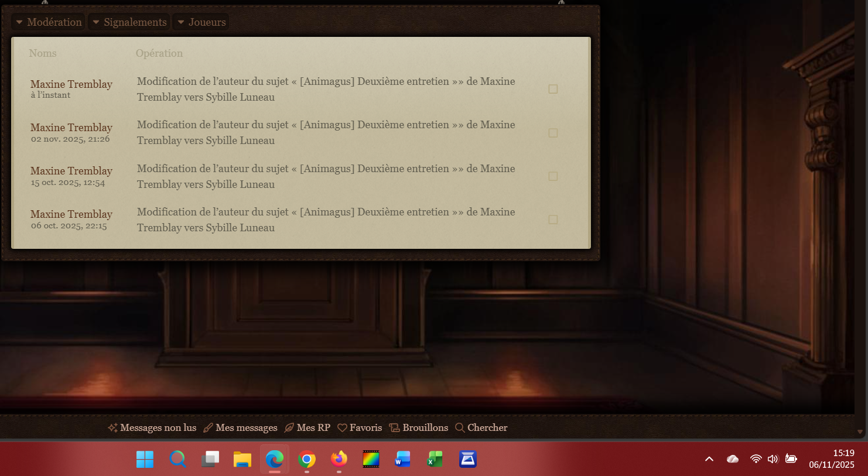Click Maxine Tremblay name in first row

[x=71, y=84]
